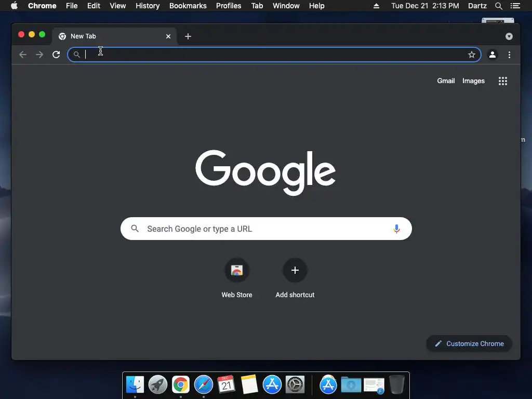Image resolution: width=532 pixels, height=399 pixels.
Task: Open the tab search dropdown arrow
Action: tap(509, 36)
